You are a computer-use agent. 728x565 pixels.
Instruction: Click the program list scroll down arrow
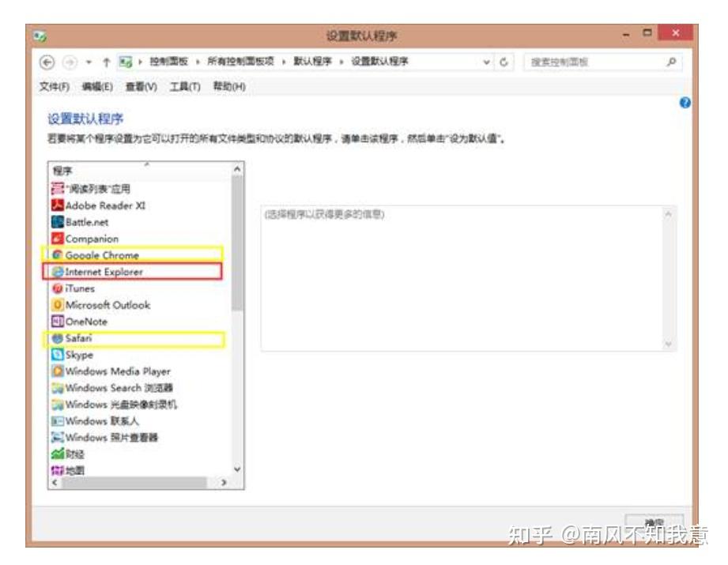coord(237,469)
